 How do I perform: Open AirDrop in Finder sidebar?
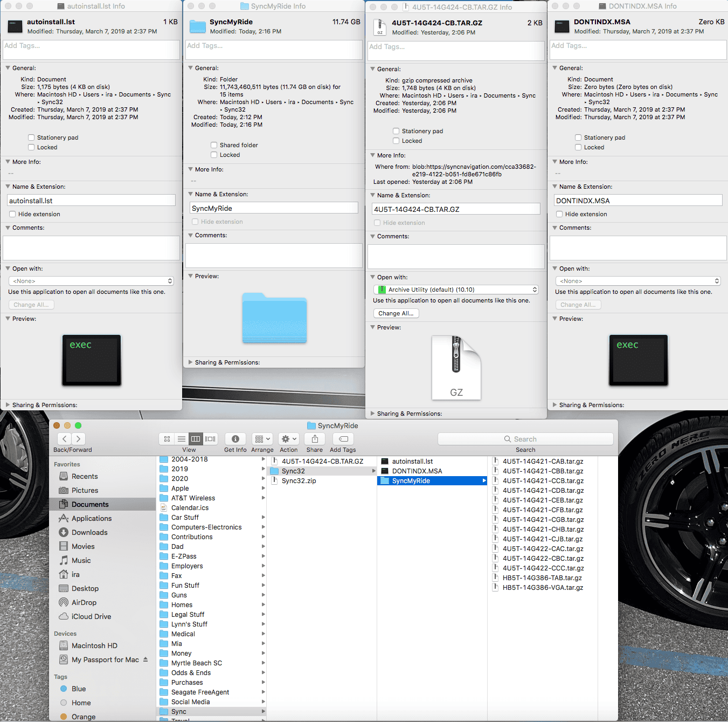(84, 602)
